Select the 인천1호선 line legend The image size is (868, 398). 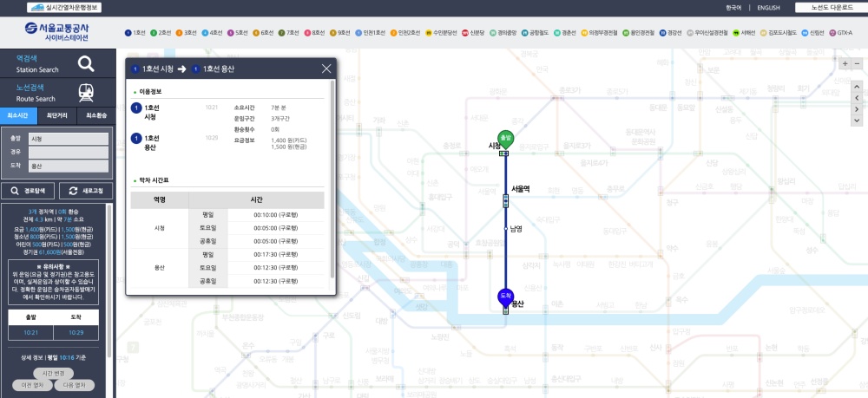pos(371,33)
